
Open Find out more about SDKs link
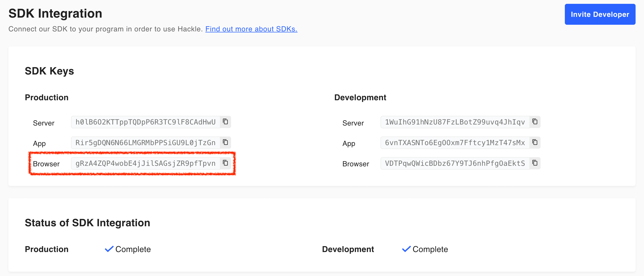click(x=251, y=29)
